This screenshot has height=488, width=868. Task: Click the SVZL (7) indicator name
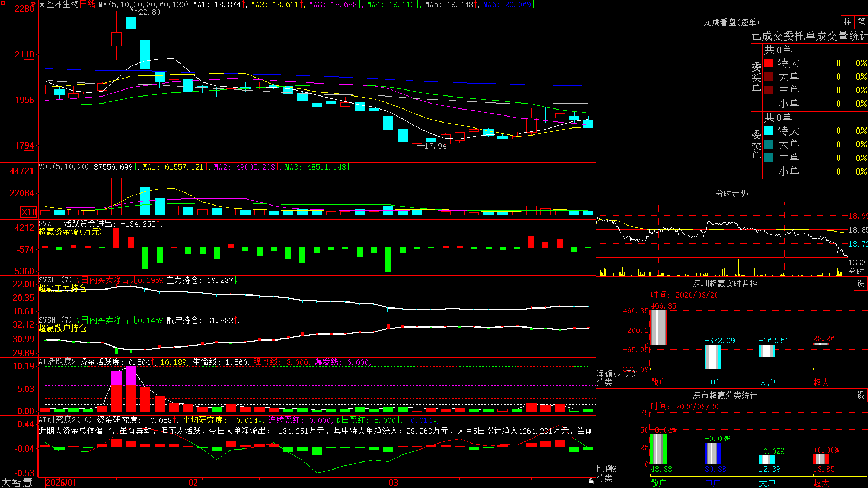point(55,280)
